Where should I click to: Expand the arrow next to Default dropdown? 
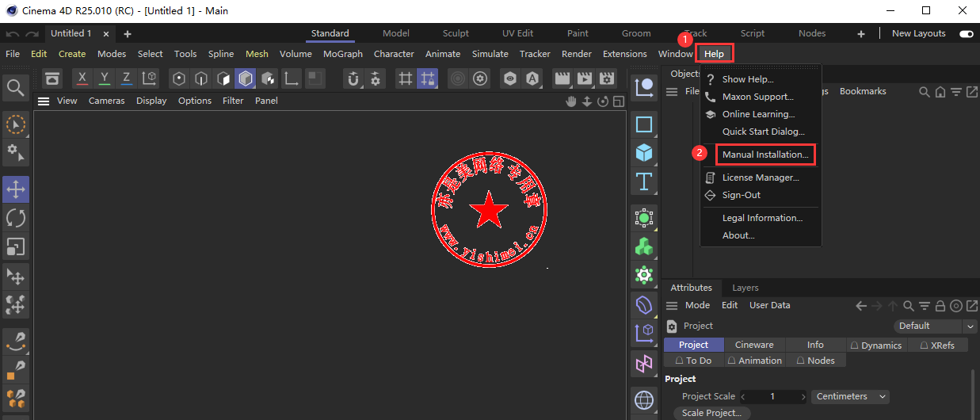coord(970,326)
